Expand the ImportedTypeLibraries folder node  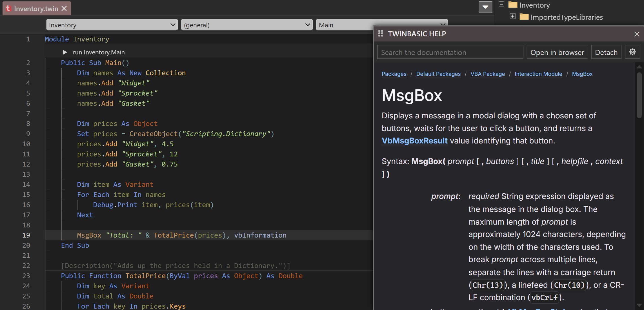[513, 16]
